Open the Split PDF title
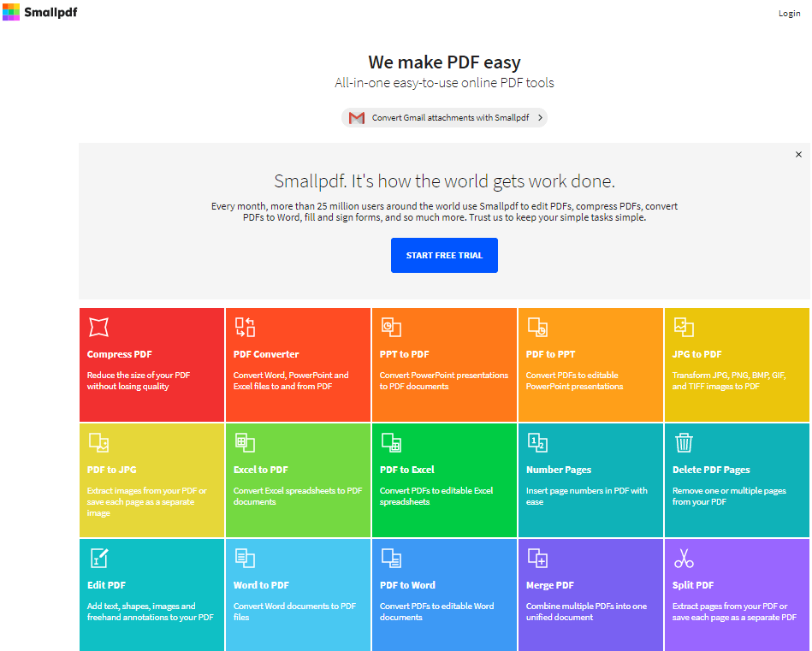 pos(693,585)
